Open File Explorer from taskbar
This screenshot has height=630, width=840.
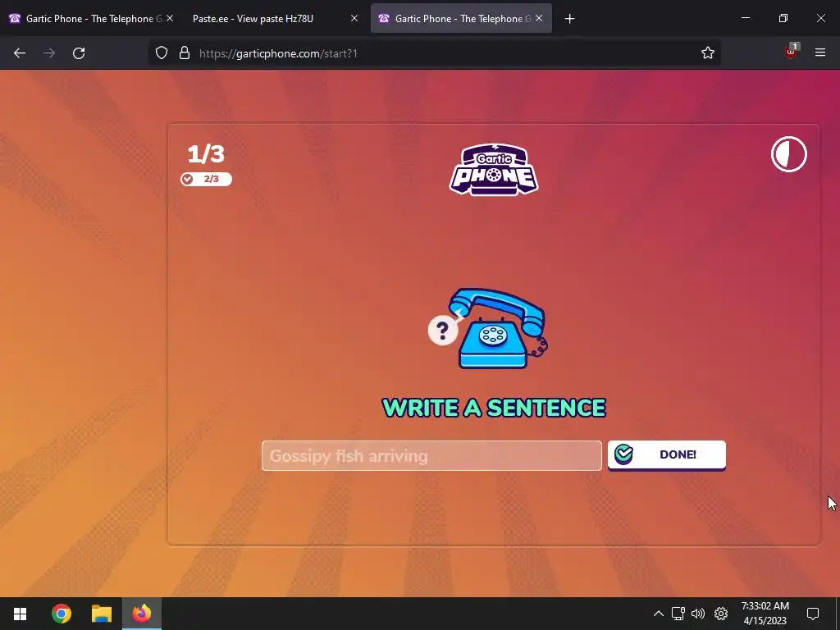(101, 614)
